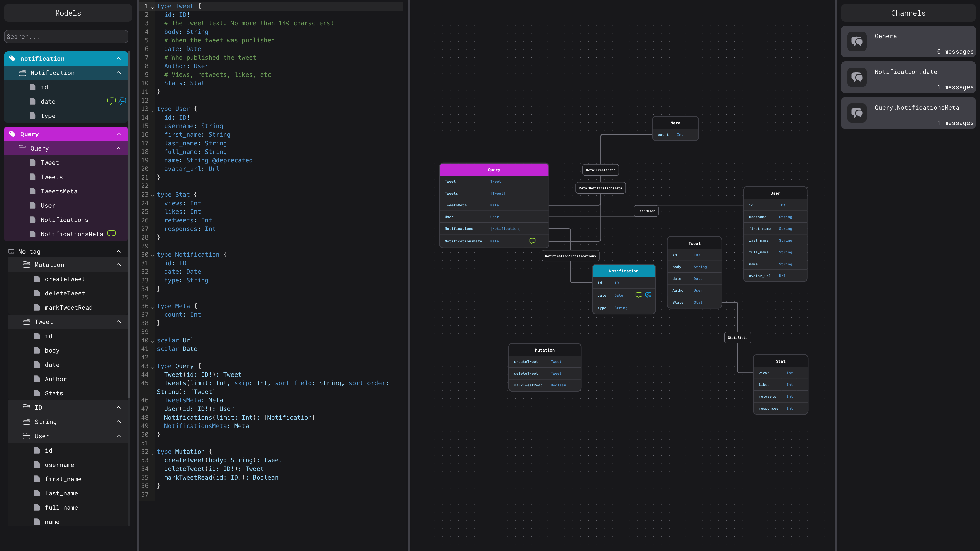Click markTweetRead row in Mutation node
This screenshot has width=980, height=551.
(544, 385)
